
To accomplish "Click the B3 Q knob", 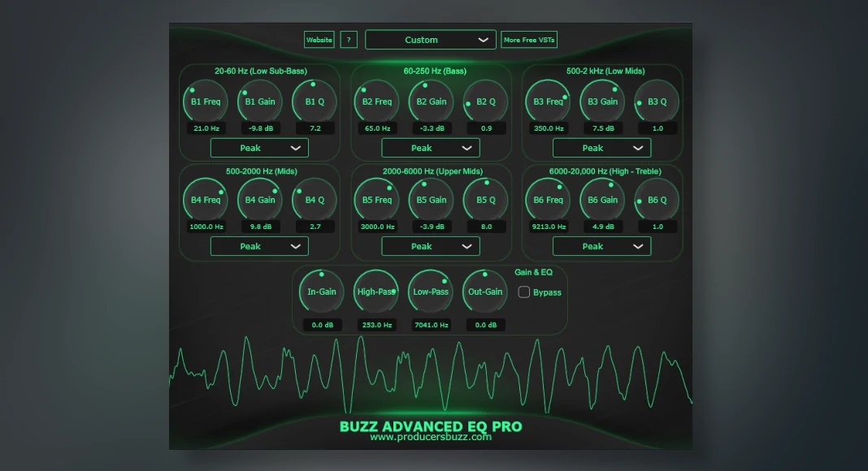I will [x=657, y=102].
